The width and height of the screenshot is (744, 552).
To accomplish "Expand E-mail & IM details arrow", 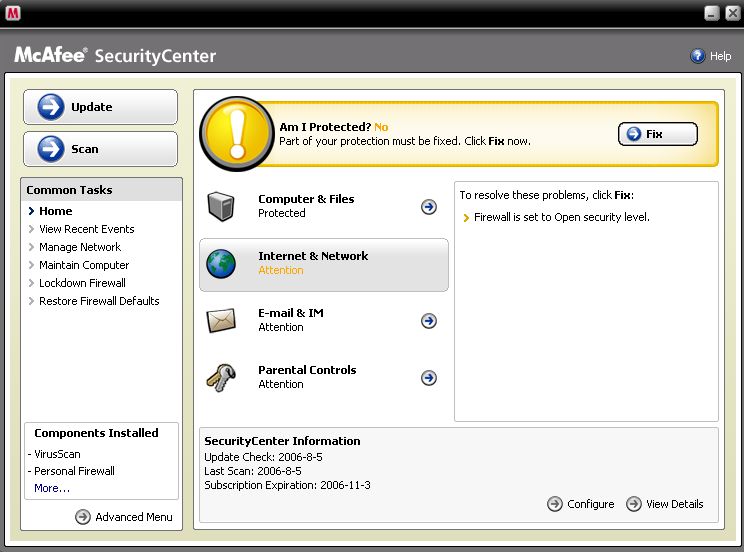I will 429,321.
